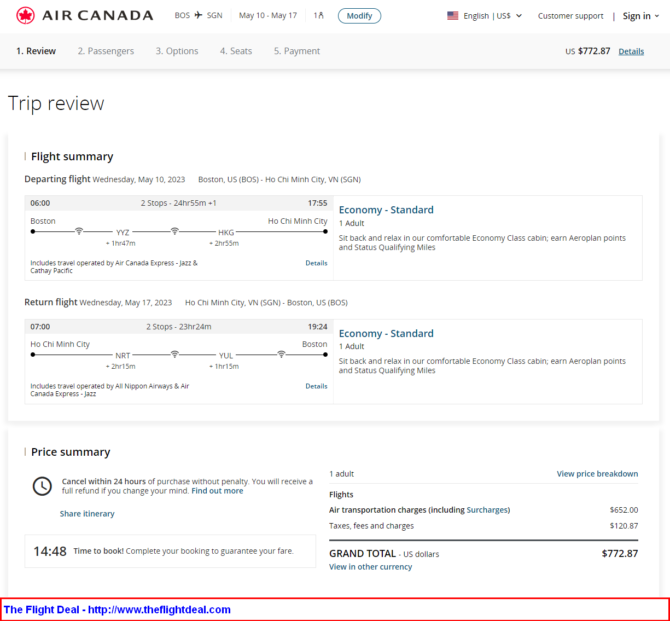Go to the 5. Payment step
The height and width of the screenshot is (621, 670).
pos(297,51)
